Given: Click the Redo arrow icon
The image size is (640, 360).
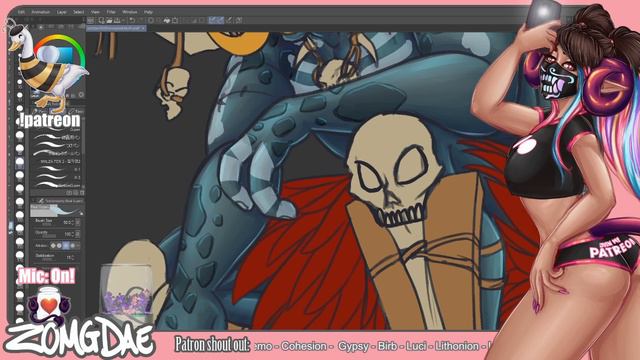Looking at the screenshot, I should pos(140,20).
